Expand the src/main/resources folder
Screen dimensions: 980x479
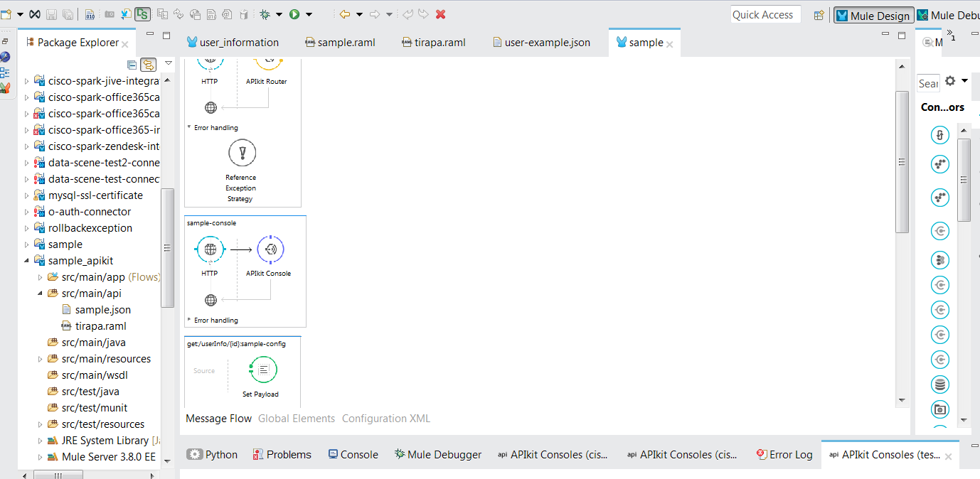pyautogui.click(x=41, y=359)
